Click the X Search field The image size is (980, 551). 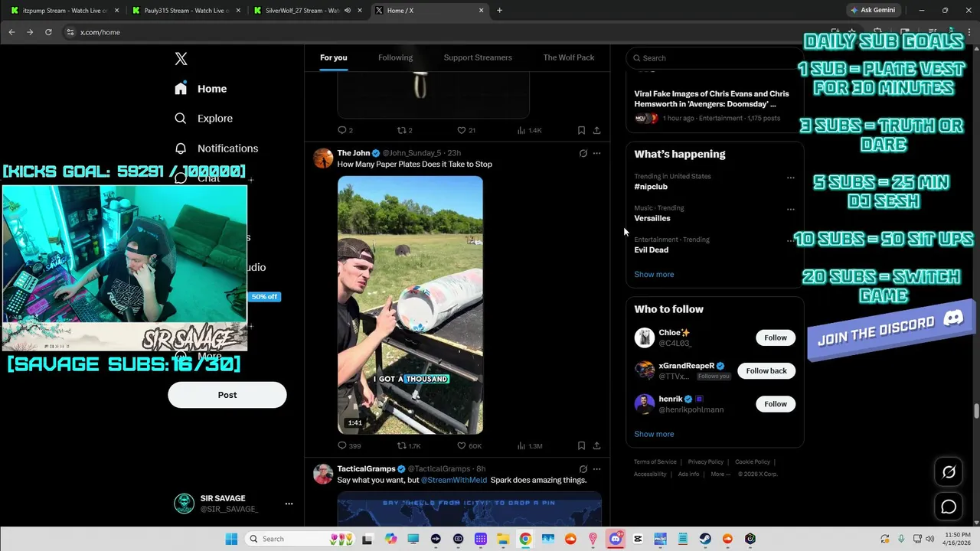(714, 58)
